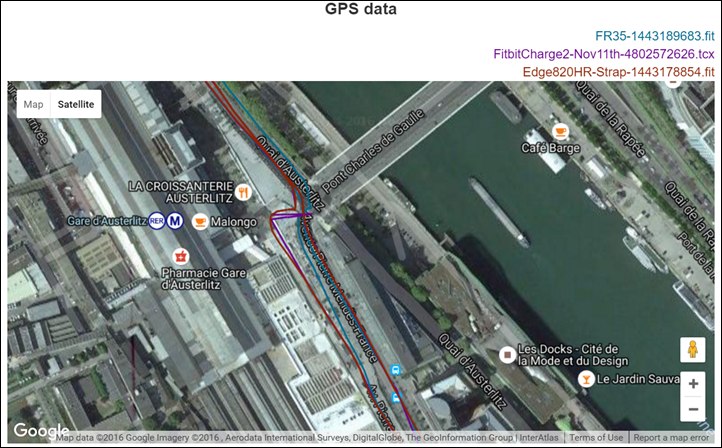Open the Google logo link
Image resolution: width=722 pixels, height=448 pixels.
tap(41, 431)
